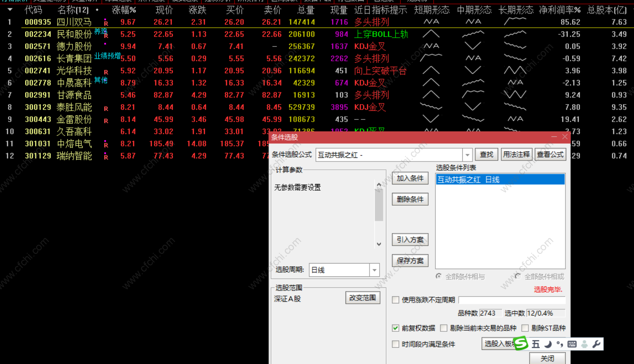Click the 改变范围 button
The height and width of the screenshot is (364, 634).
coord(363,298)
